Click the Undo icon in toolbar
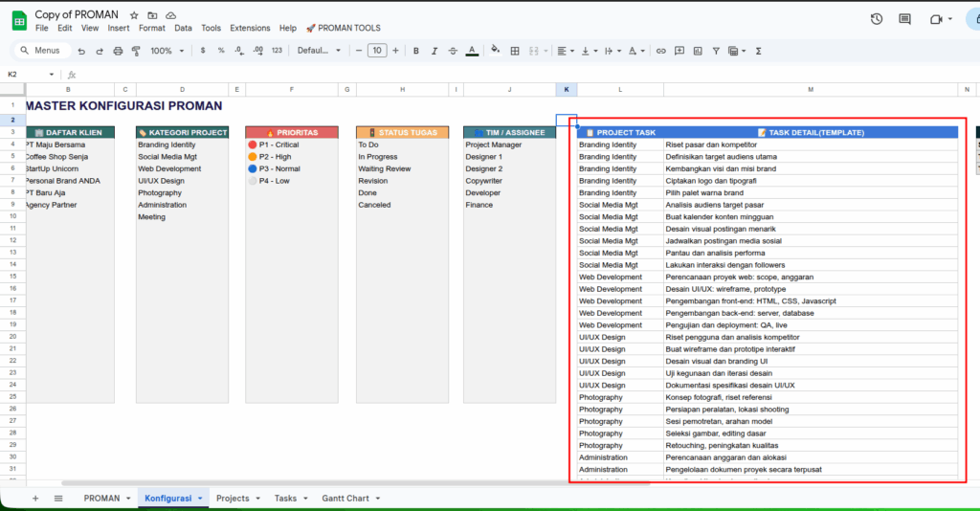Image resolution: width=980 pixels, height=511 pixels. click(83, 51)
